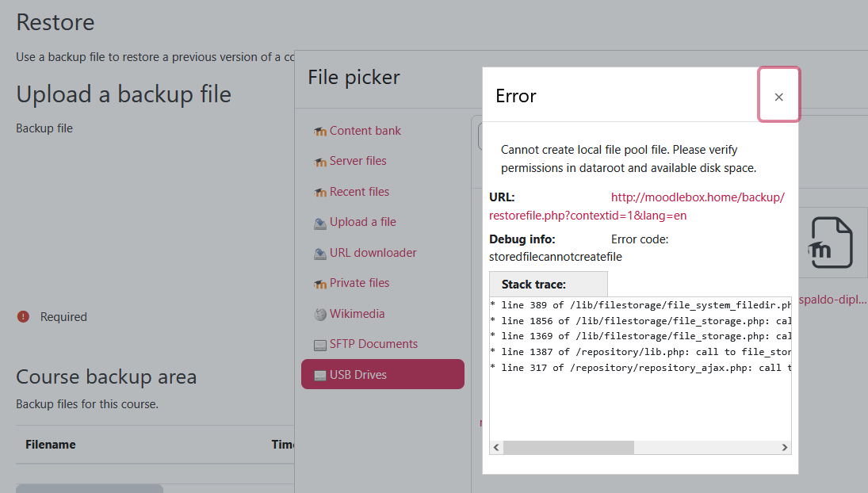The height and width of the screenshot is (493, 868).
Task: Click the Wikimedia globe icon
Action: 320,315
